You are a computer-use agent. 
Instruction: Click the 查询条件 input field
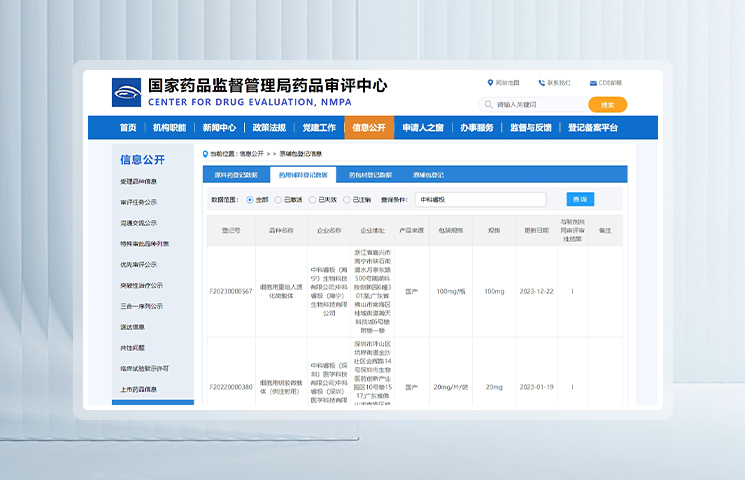480,199
